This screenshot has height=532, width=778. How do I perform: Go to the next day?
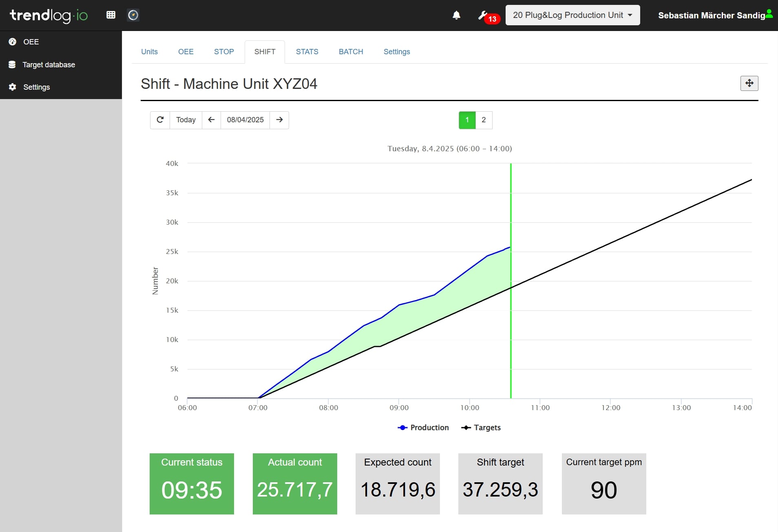coord(279,120)
